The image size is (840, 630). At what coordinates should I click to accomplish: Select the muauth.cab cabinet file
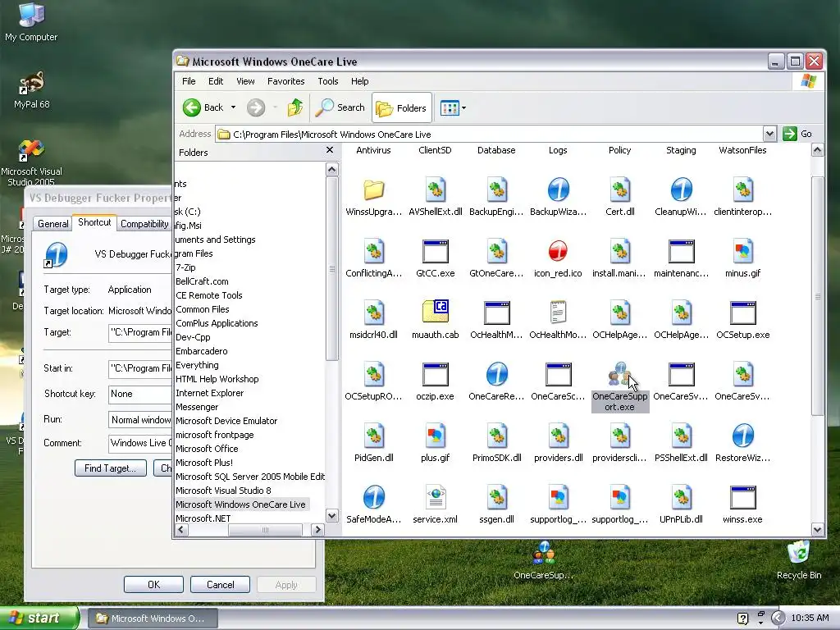435,311
